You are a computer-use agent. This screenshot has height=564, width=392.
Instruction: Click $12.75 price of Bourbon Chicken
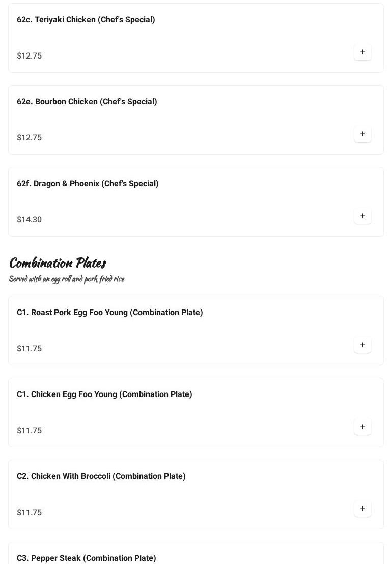tap(30, 138)
